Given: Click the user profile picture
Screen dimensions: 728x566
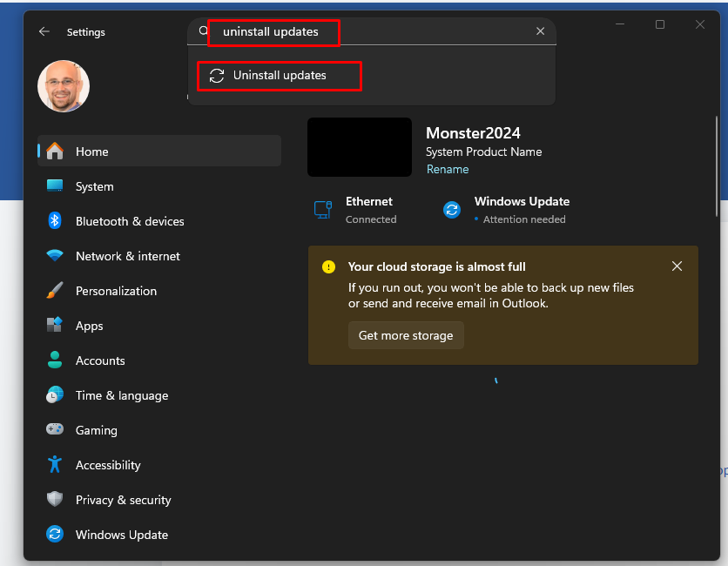Looking at the screenshot, I should [64, 86].
